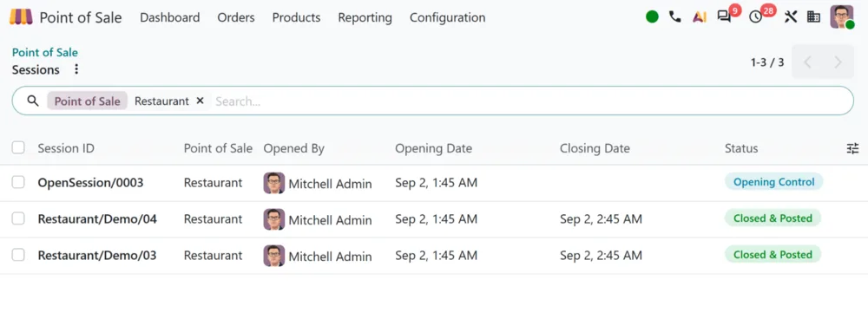This screenshot has width=868, height=319.
Task: Sort by Point of Sale column header
Action: [x=218, y=148]
